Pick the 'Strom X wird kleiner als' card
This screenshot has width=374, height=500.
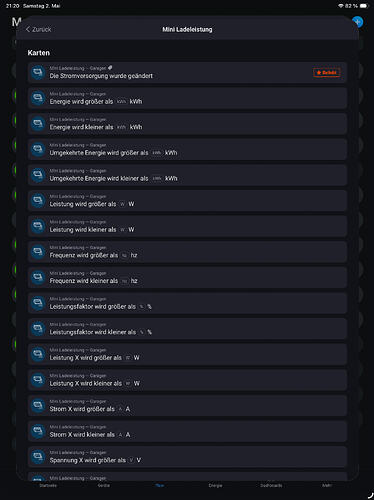pos(187,431)
